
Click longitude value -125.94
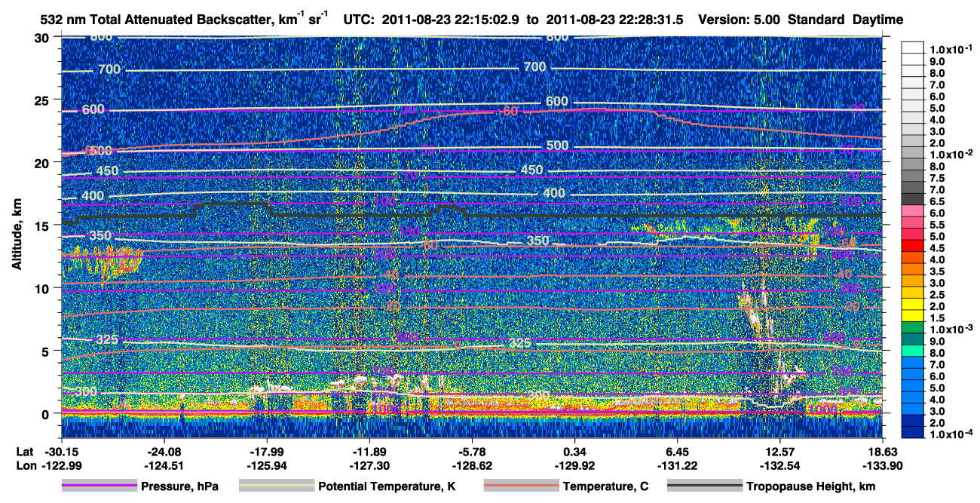266,465
